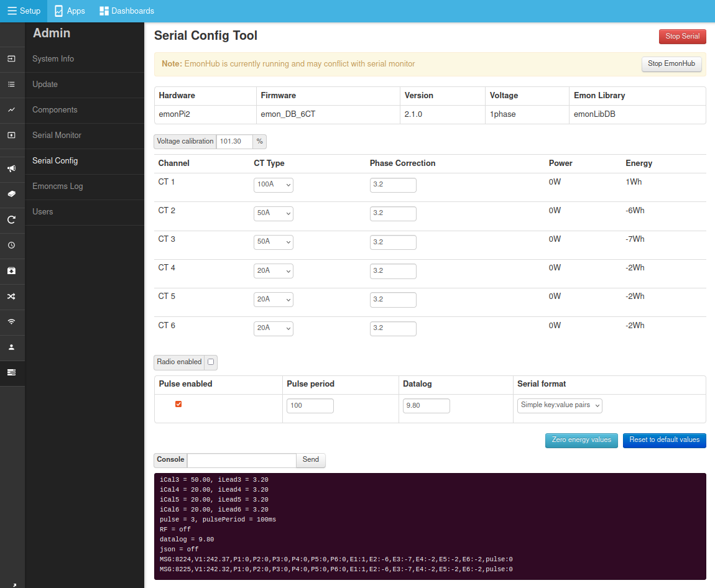This screenshot has width=715, height=588.
Task: Click the shuffle arrows icon in the sidebar
Action: point(11,296)
